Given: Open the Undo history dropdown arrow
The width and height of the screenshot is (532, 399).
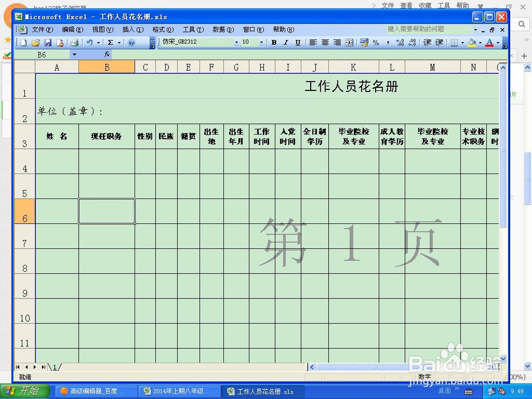Looking at the screenshot, I should pos(98,43).
